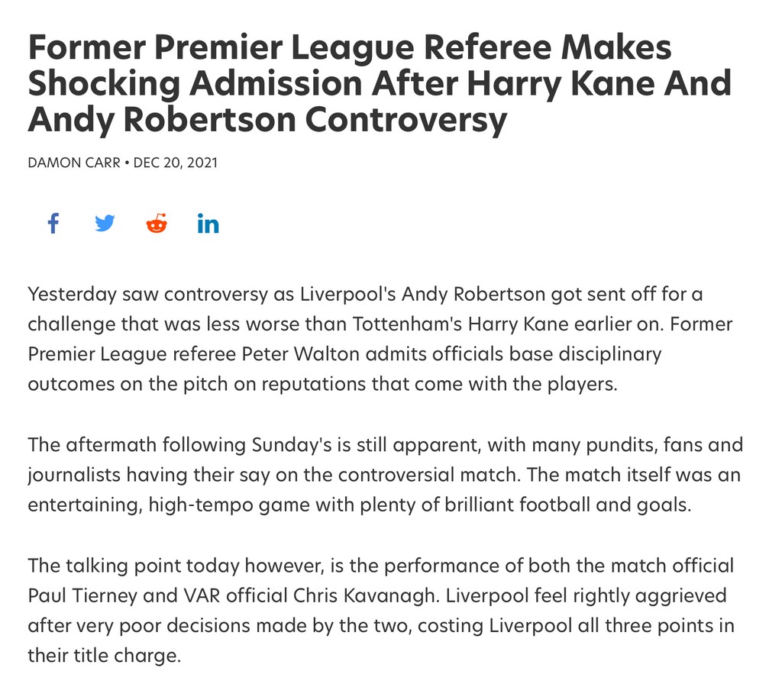The height and width of the screenshot is (700, 782).
Task: Share the article on Facebook
Action: [x=53, y=224]
